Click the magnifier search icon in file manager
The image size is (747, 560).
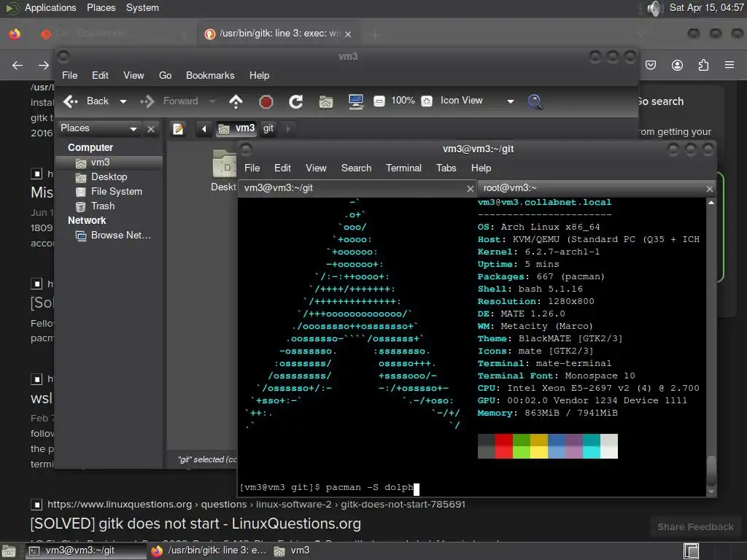click(535, 101)
